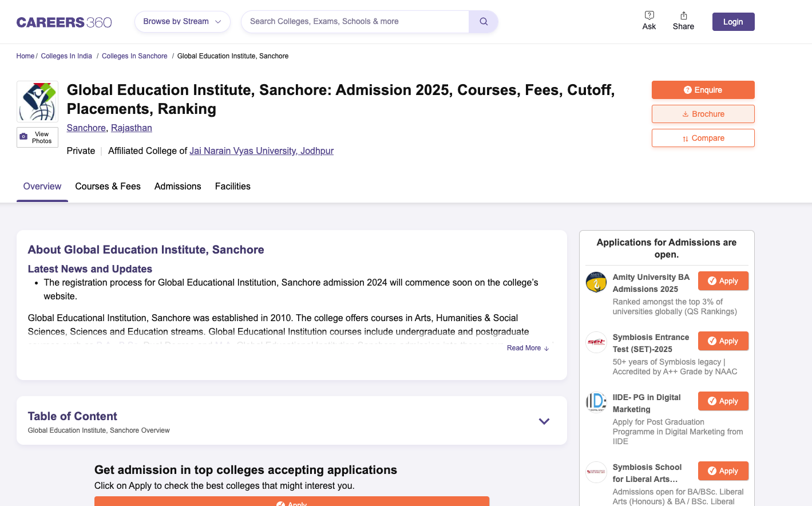Click 'Global Education Institute, Sanchore Overview' text

click(x=99, y=430)
